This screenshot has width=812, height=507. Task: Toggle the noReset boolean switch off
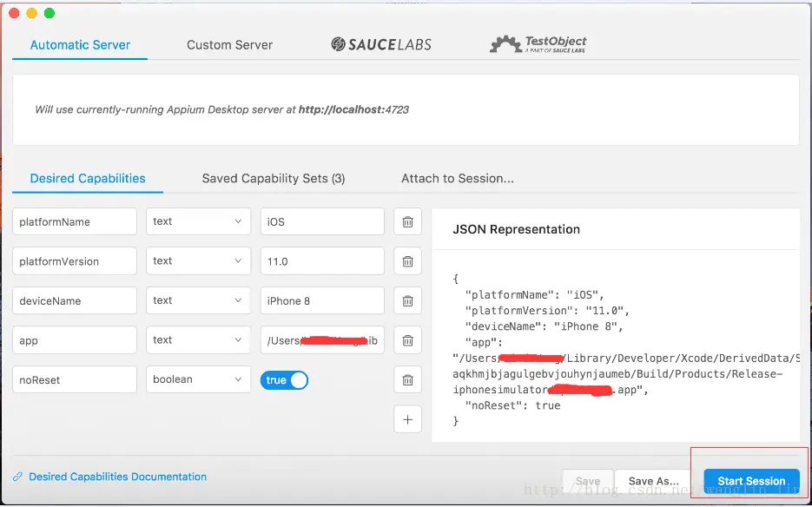coord(284,380)
